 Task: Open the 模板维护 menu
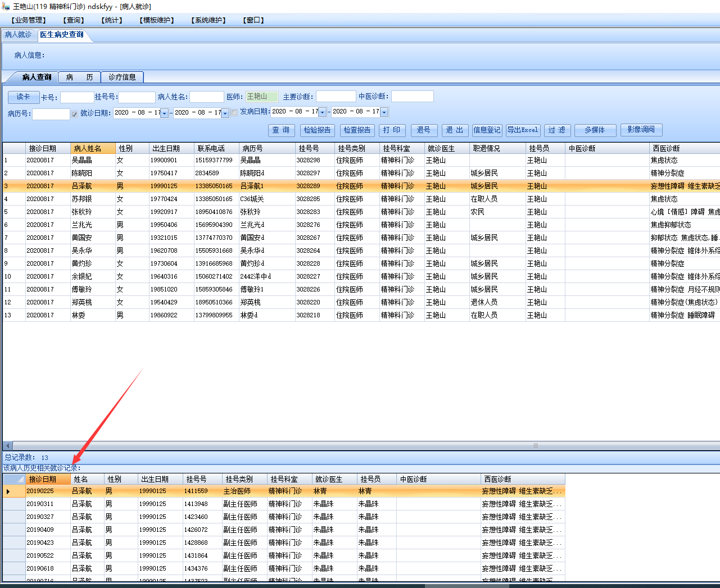(x=157, y=20)
